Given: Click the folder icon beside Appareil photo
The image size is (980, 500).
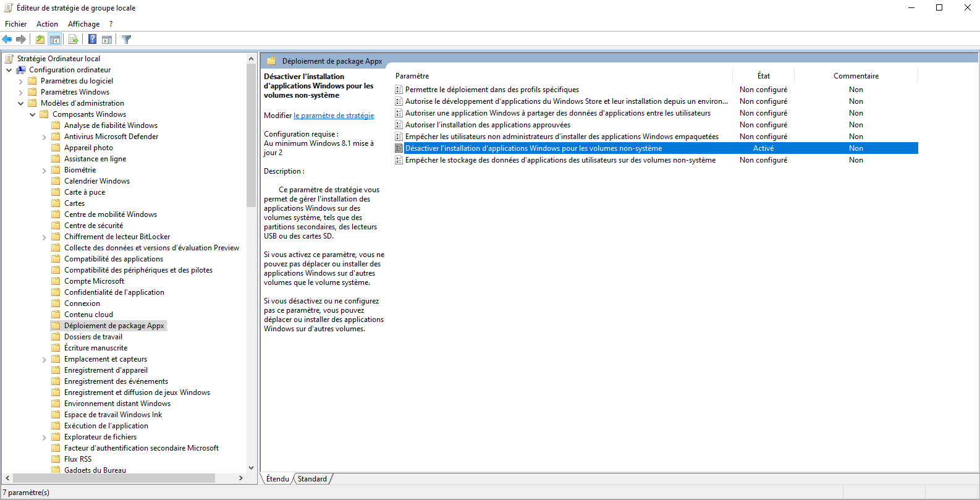Looking at the screenshot, I should pos(56,148).
